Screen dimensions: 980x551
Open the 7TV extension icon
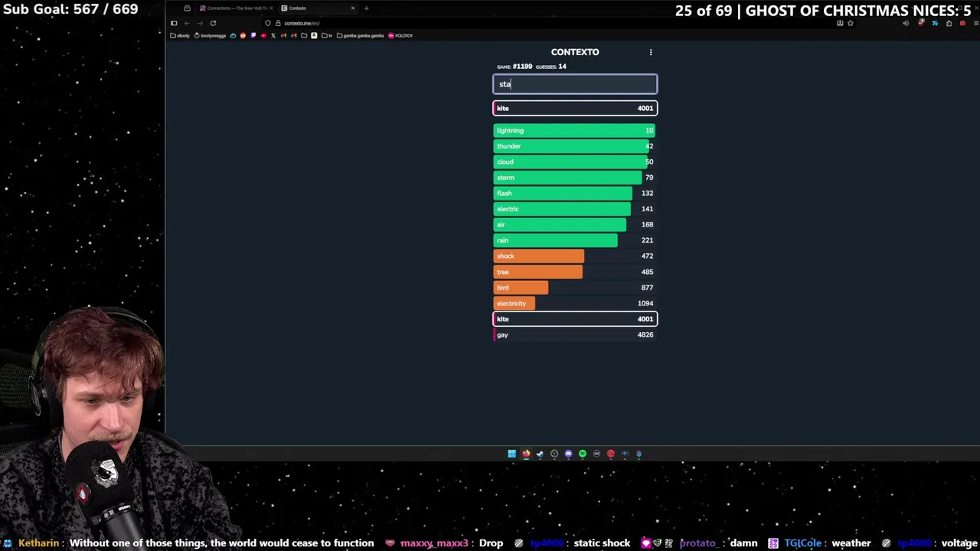(x=935, y=23)
